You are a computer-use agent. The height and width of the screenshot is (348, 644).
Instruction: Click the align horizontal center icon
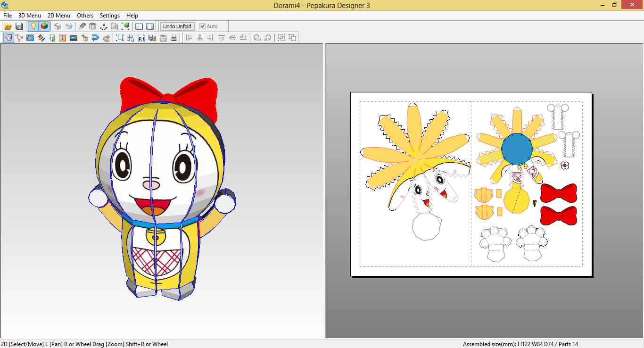click(x=199, y=38)
